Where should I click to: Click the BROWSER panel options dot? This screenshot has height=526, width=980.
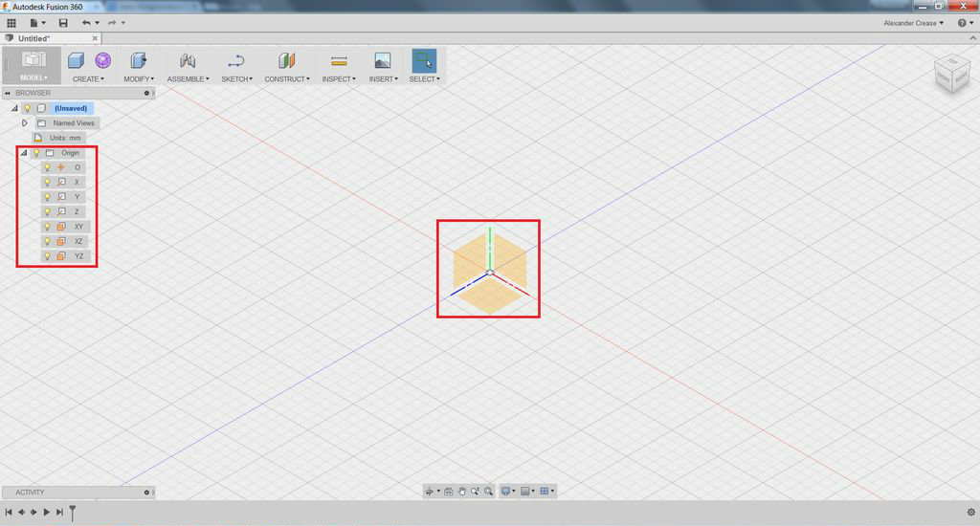click(146, 93)
